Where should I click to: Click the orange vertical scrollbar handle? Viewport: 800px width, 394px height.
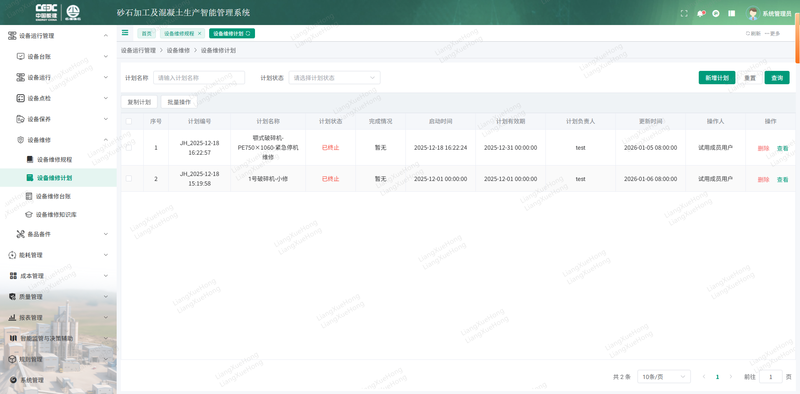[x=797, y=38]
